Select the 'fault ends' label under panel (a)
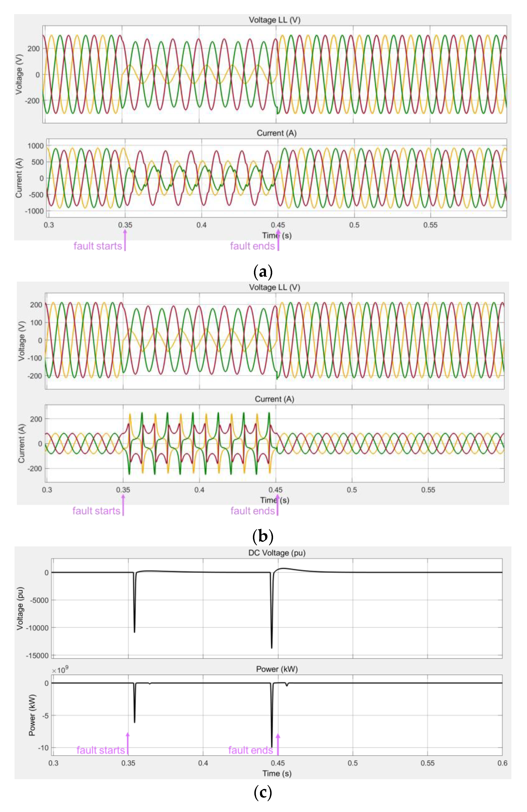This screenshot has height=812, width=527. [x=252, y=246]
